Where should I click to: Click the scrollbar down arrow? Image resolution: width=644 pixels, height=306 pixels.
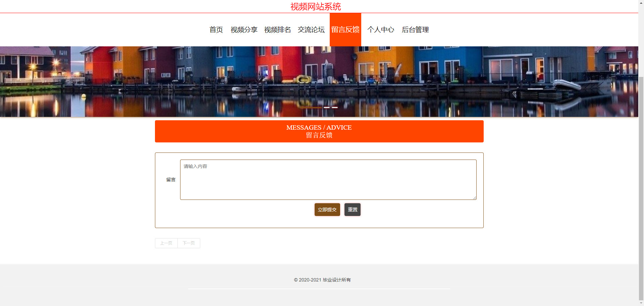click(x=641, y=303)
